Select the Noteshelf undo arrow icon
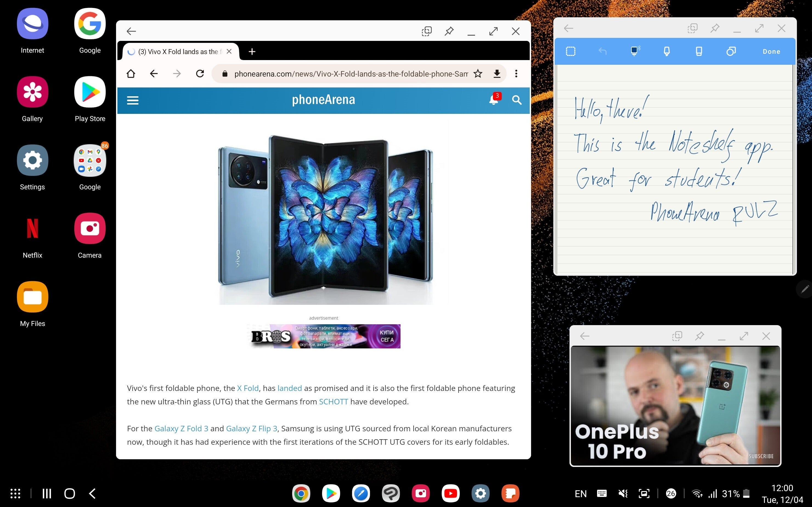812x507 pixels. pyautogui.click(x=602, y=51)
